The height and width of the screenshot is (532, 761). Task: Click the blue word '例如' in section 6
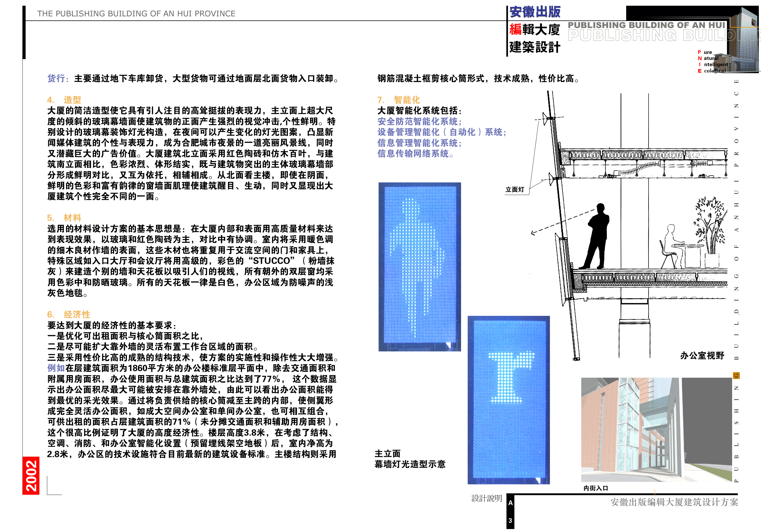click(56, 368)
